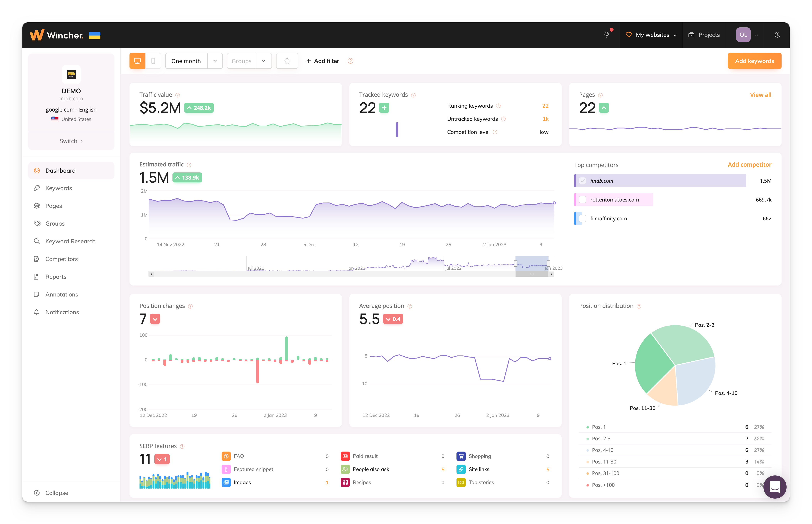The width and height of the screenshot is (812, 524).
Task: Open Competitors in the sidebar
Action: pyautogui.click(x=62, y=259)
